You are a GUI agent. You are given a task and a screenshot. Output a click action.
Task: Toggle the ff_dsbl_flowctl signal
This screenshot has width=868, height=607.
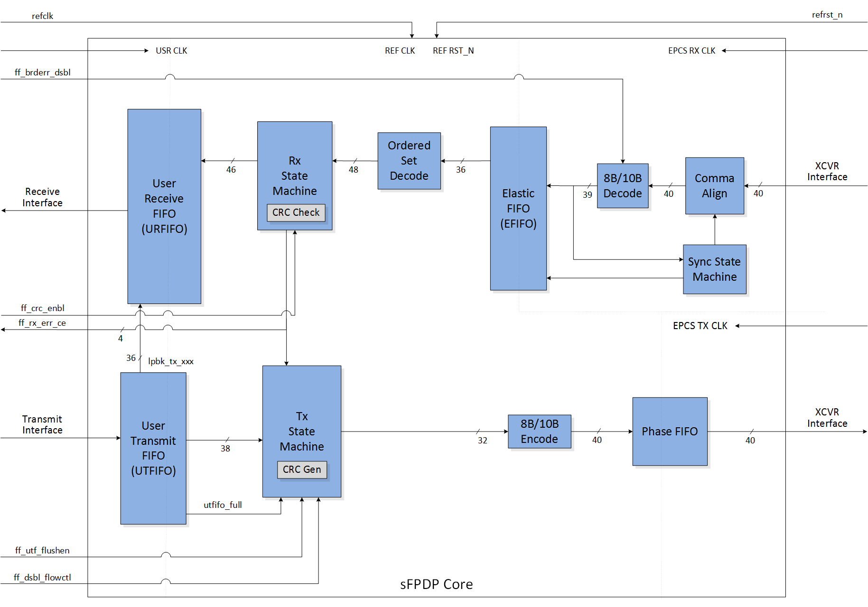42,578
